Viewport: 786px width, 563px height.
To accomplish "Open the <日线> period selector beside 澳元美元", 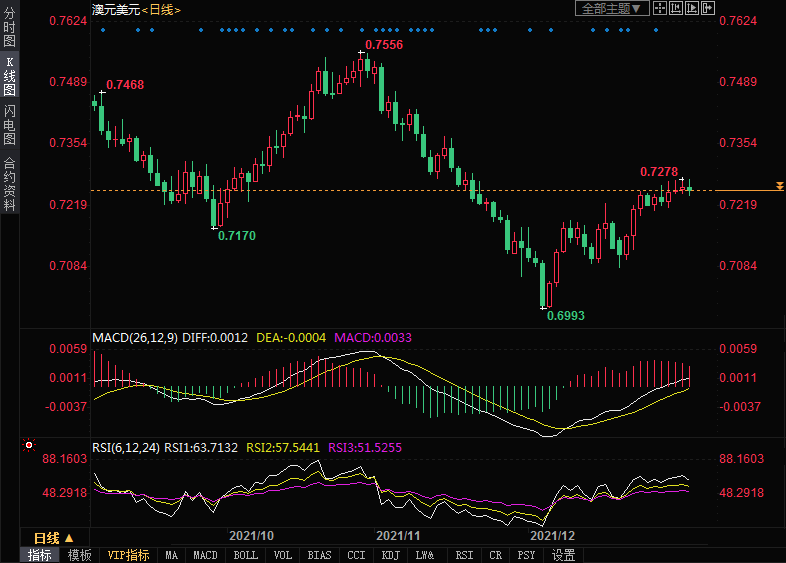I will tap(160, 9).
